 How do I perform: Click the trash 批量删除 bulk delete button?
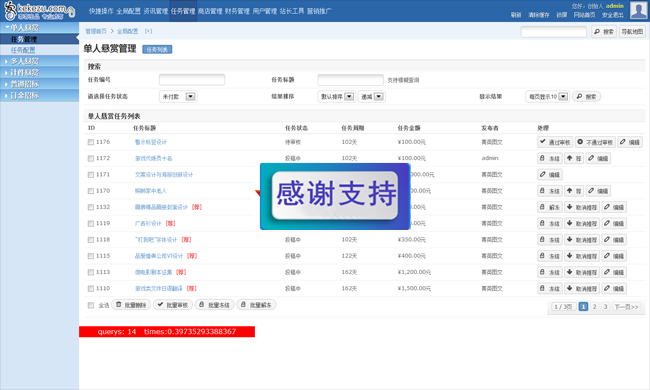tap(131, 305)
